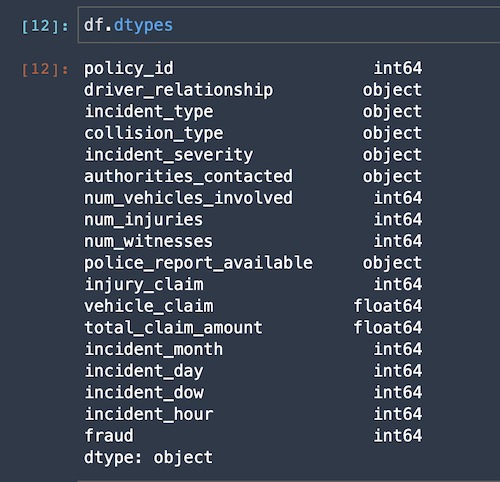Select total_claim_amount column name
Screen dimensions: 500x482
(173, 328)
